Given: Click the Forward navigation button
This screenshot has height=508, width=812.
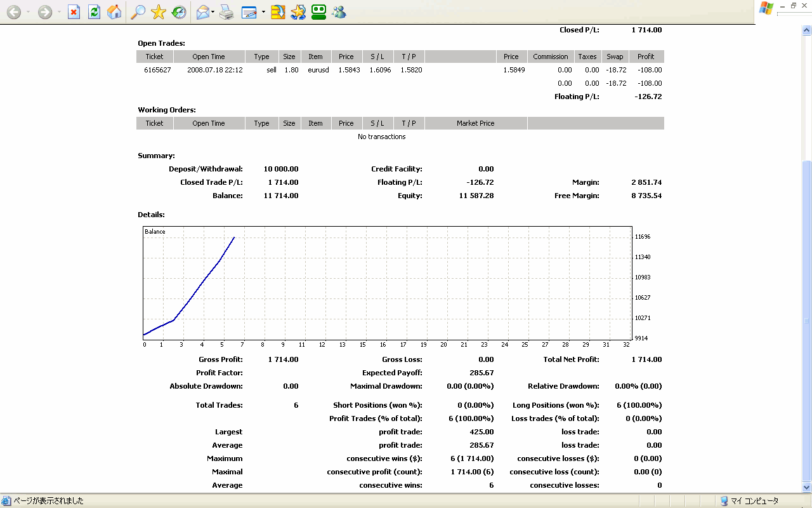Looking at the screenshot, I should click(44, 12).
